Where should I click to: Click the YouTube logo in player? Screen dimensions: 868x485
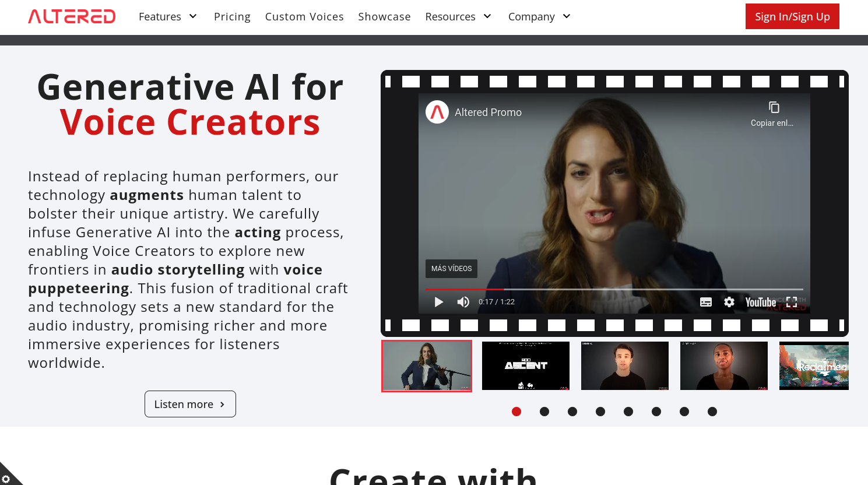click(760, 302)
